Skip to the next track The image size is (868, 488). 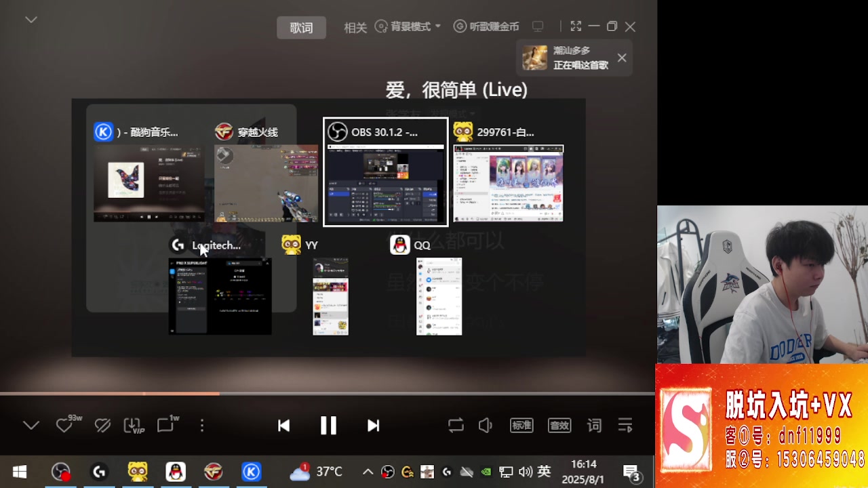373,426
